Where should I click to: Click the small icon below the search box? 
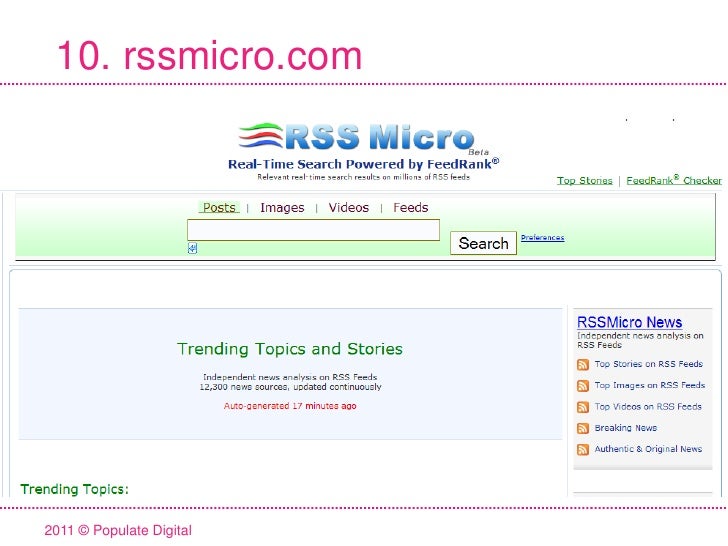(192, 248)
